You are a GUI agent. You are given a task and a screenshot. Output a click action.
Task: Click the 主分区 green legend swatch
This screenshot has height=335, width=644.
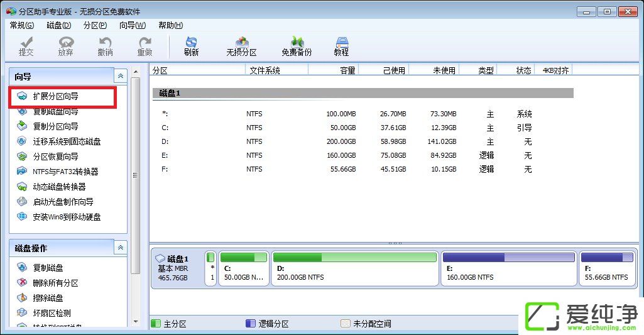coord(156,324)
